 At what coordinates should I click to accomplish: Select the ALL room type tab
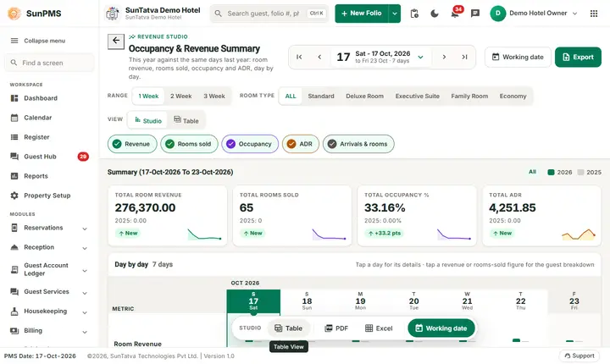pyautogui.click(x=291, y=96)
